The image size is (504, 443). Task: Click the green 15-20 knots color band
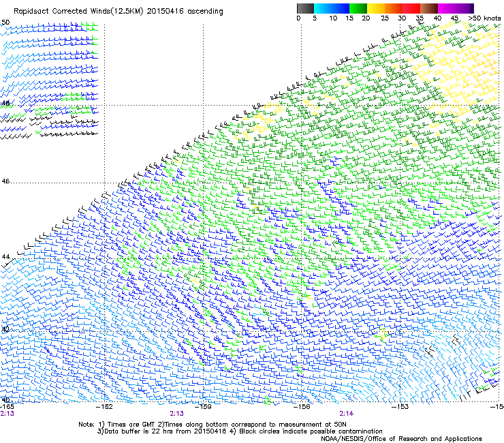click(358, 8)
